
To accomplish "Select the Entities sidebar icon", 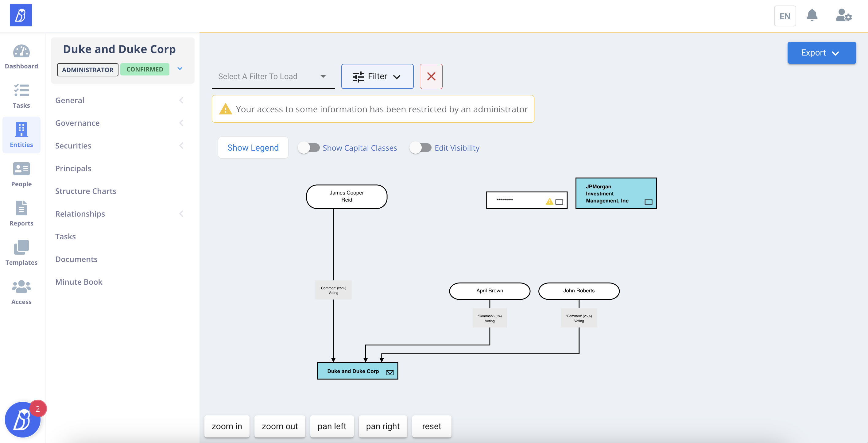I will [x=21, y=134].
